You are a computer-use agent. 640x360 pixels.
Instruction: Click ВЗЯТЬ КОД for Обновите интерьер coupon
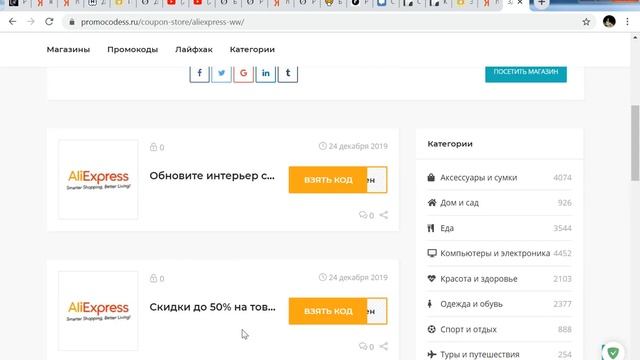(328, 180)
